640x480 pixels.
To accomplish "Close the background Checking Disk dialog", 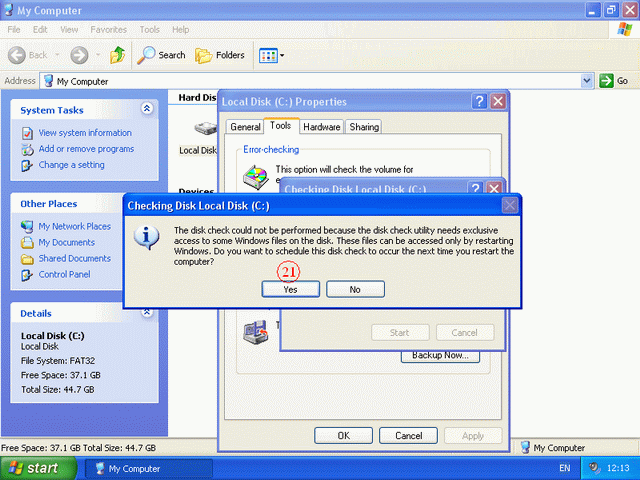I will (494, 188).
